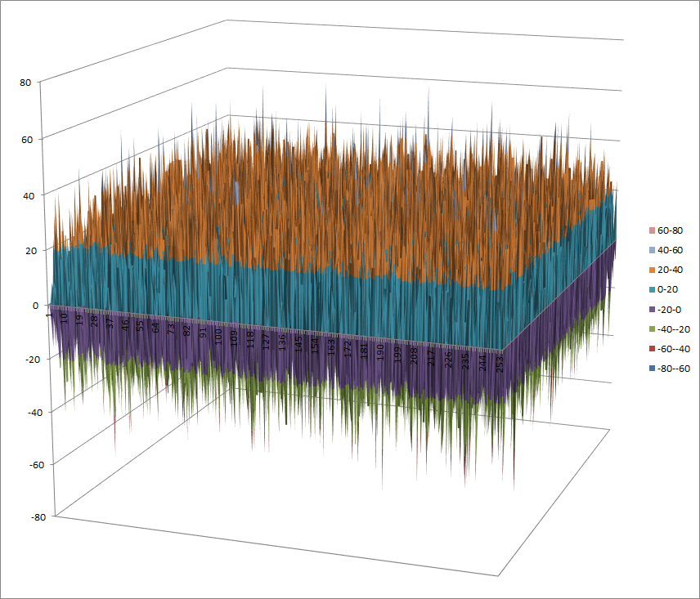Click vertical axis label -60
The width and height of the screenshot is (700, 599).
pyautogui.click(x=37, y=465)
